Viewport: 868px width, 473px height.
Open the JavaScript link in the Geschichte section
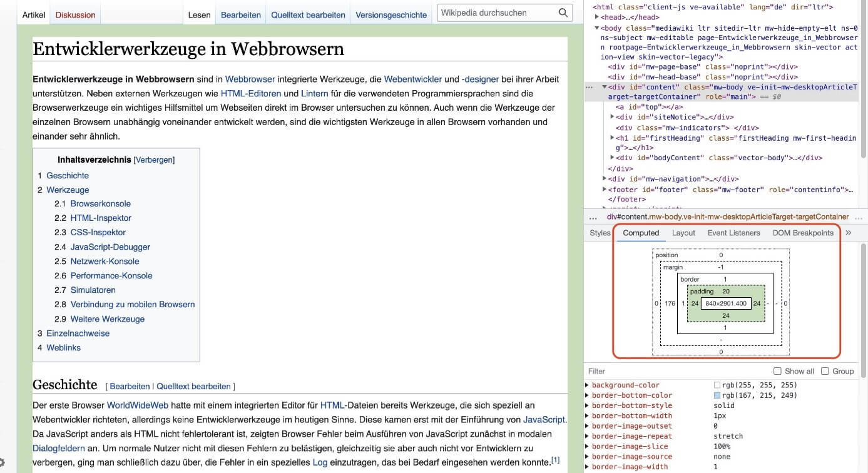click(x=544, y=420)
